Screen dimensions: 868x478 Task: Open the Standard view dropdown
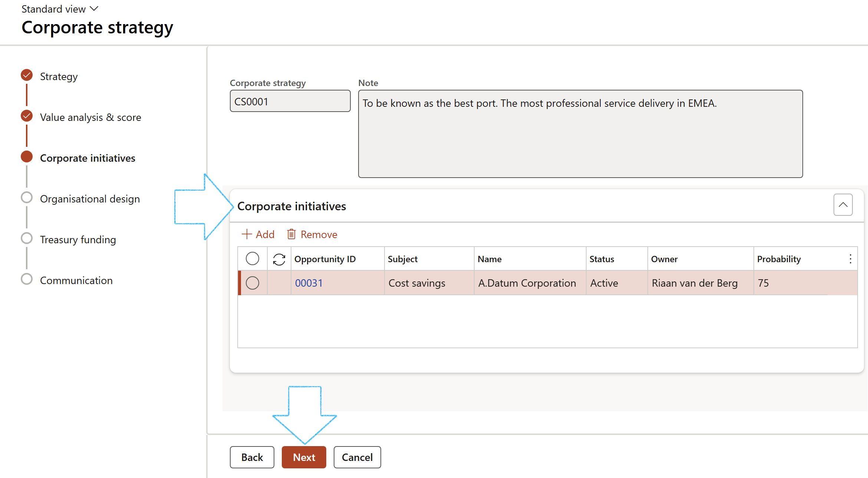(x=59, y=9)
